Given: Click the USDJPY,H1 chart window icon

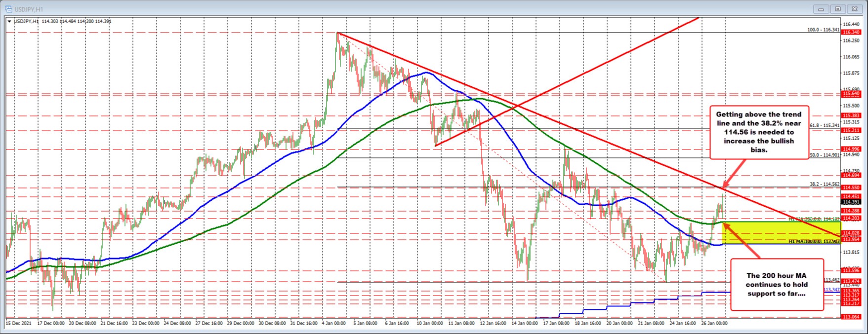Looking at the screenshot, I should pyautogui.click(x=8, y=8).
